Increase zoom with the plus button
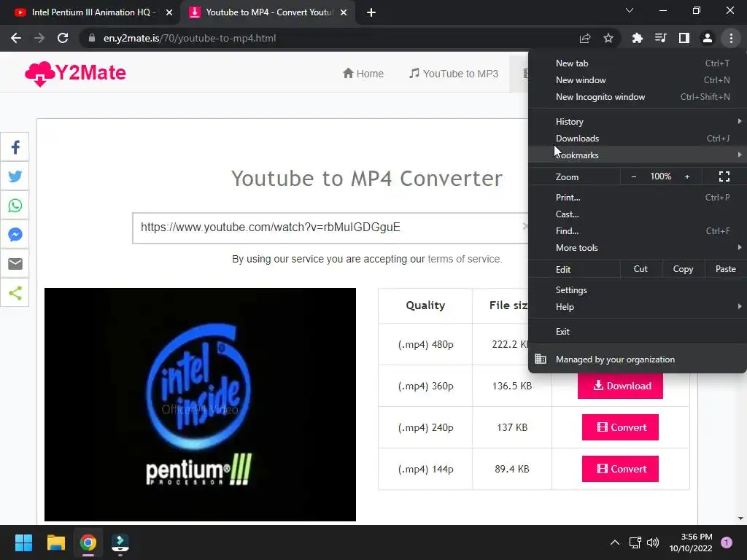 point(687,176)
